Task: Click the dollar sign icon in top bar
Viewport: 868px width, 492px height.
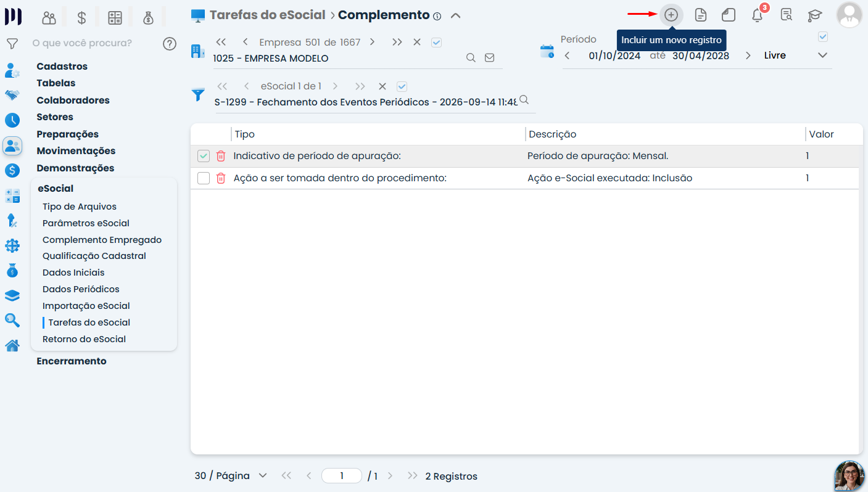Action: coord(81,17)
